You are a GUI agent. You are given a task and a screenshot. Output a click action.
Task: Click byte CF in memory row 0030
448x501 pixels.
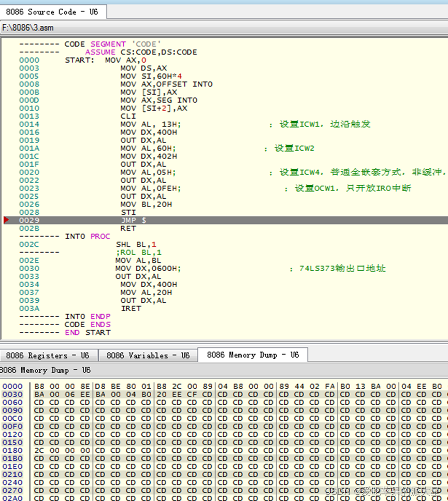[x=192, y=394]
